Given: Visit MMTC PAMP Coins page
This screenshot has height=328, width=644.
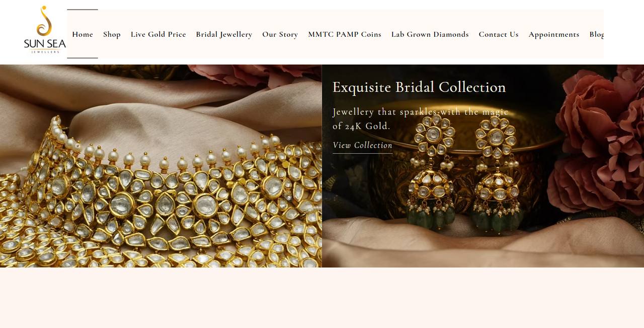Looking at the screenshot, I should pyautogui.click(x=345, y=34).
